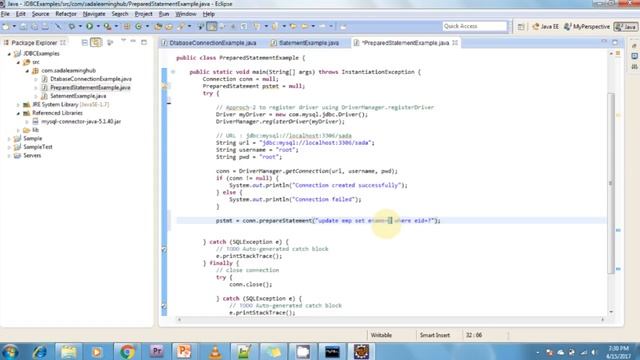Click the Windows Start button
640x360 pixels.
click(x=9, y=351)
